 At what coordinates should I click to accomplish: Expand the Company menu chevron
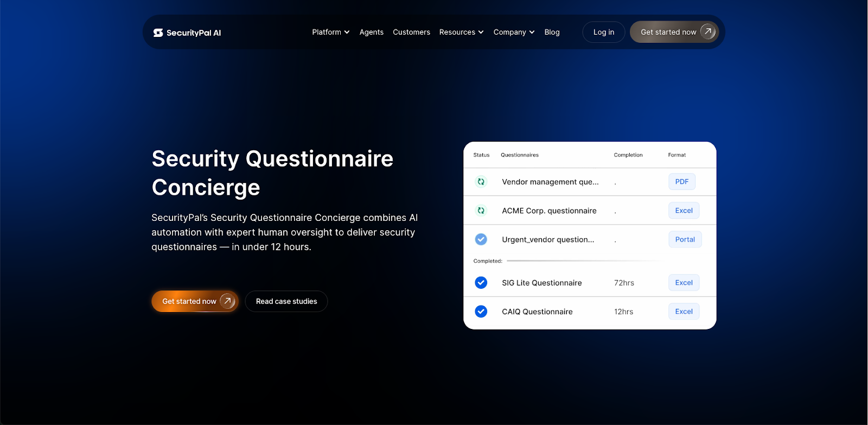(x=532, y=33)
